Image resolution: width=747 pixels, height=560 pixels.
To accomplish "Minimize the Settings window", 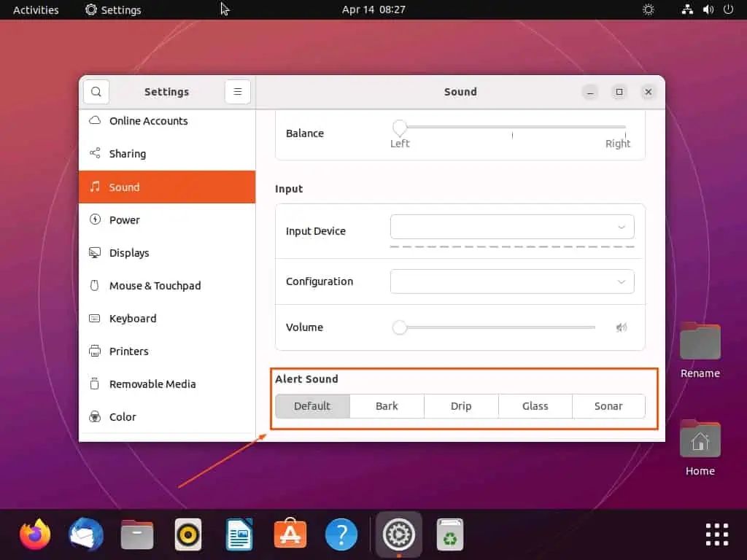I will click(x=590, y=91).
